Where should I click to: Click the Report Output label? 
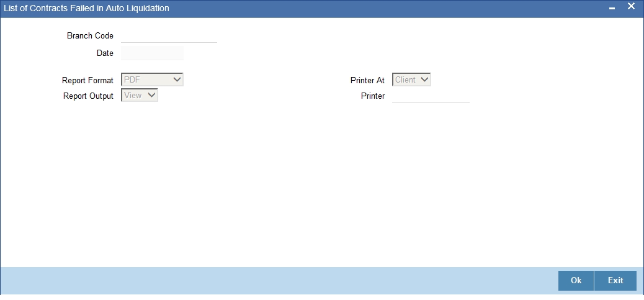[x=88, y=96]
